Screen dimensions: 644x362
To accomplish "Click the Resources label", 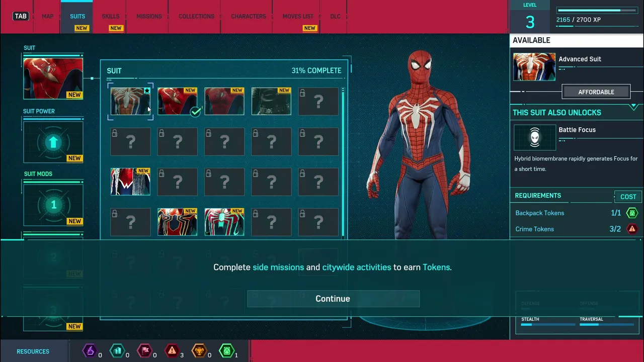I will click(33, 351).
